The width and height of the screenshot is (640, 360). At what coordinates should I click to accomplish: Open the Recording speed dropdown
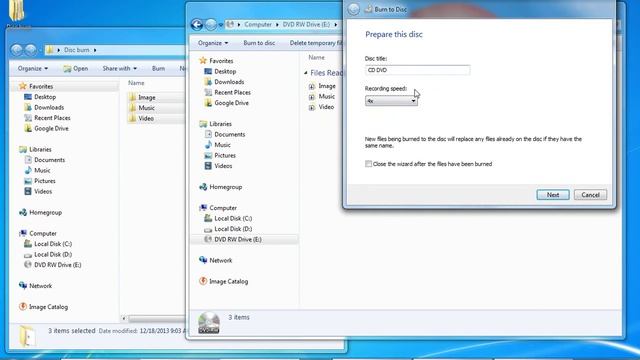point(391,100)
